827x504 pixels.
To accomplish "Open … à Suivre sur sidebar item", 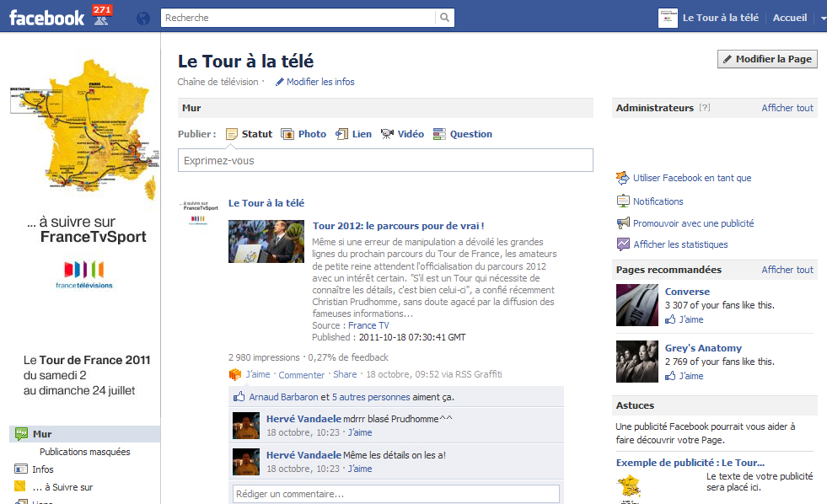I will pyautogui.click(x=62, y=487).
